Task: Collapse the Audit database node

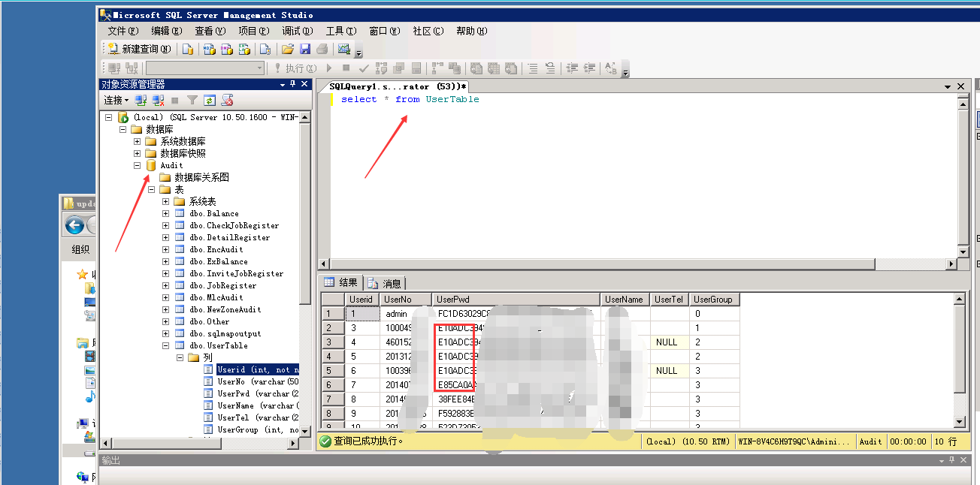Action: click(x=138, y=165)
